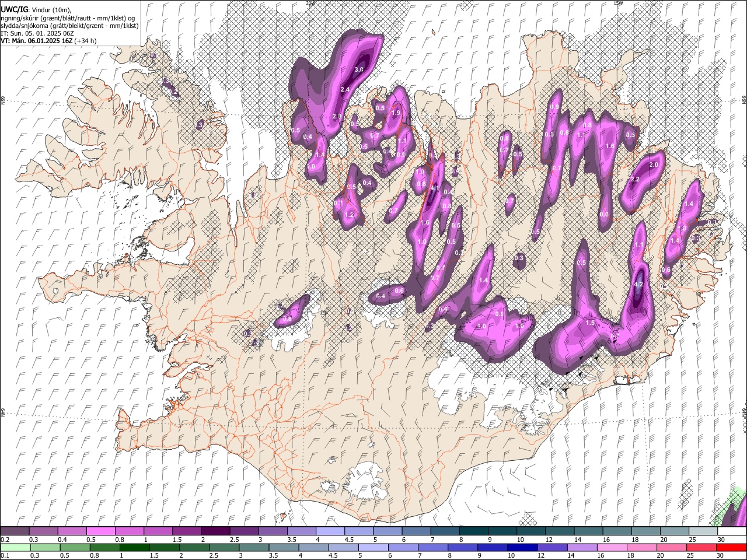Select bottom-row red swatch starting at 30
The height and width of the screenshot is (560, 747).
pyautogui.click(x=732, y=547)
